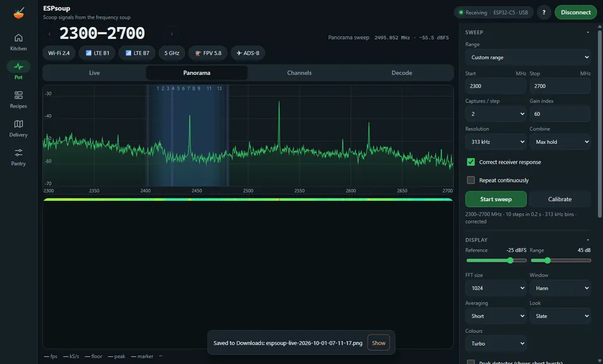Click the floor status entry

point(94,356)
